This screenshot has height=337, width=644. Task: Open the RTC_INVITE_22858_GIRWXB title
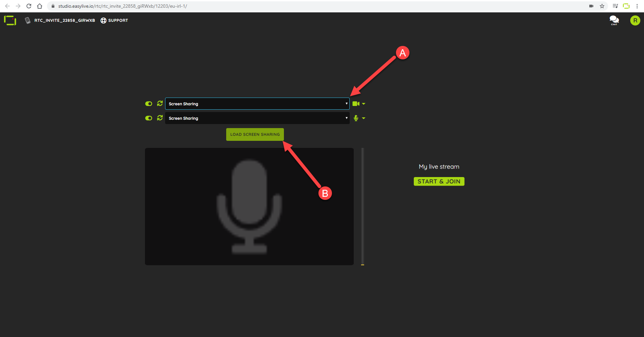coord(64,20)
